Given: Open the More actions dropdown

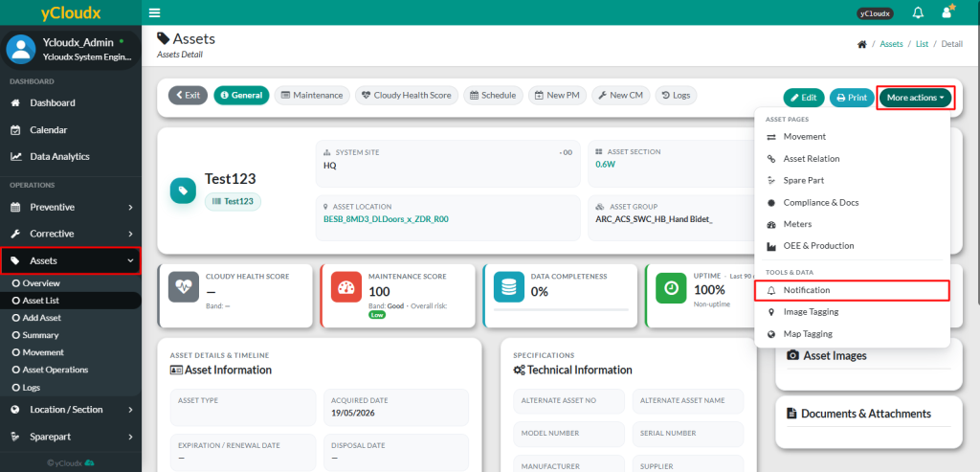Looking at the screenshot, I should (915, 98).
